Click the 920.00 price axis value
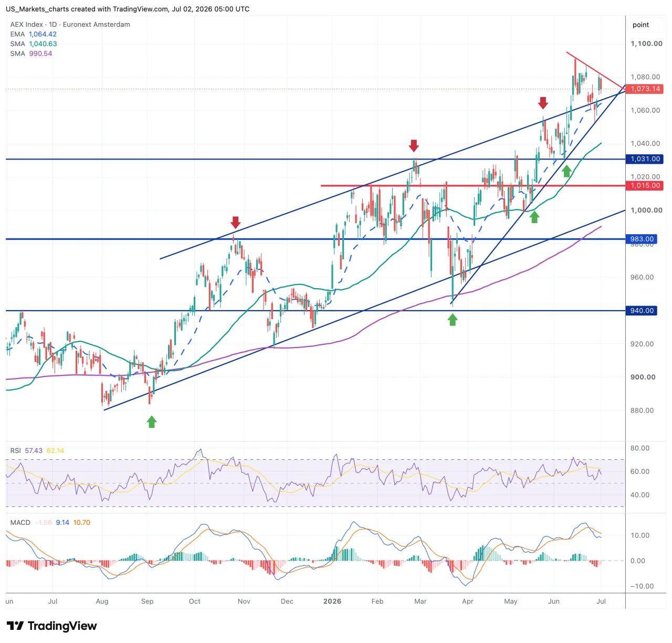The image size is (672, 643). [642, 344]
